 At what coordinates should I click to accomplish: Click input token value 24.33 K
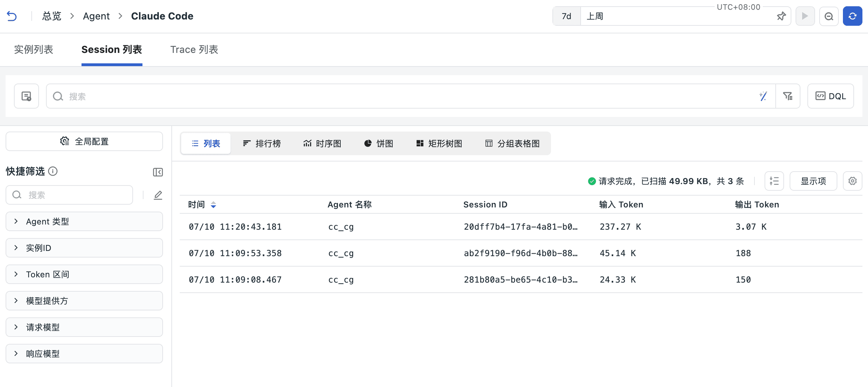click(618, 280)
